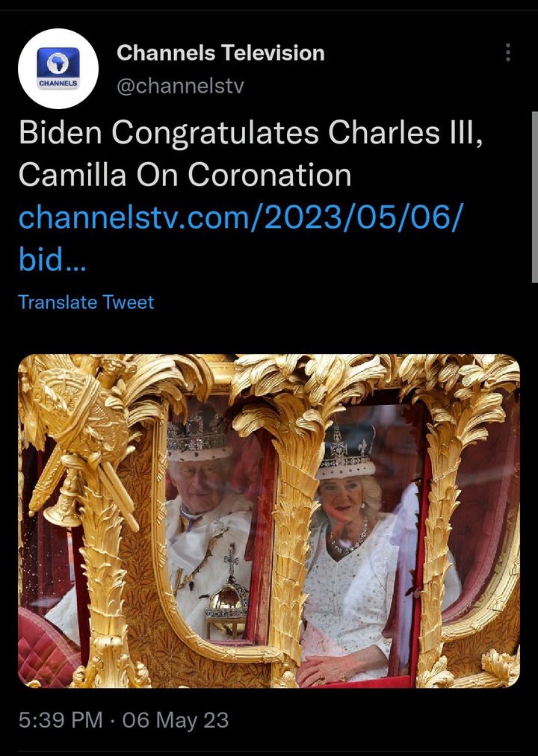
Task: Open the coronation carriage photo
Action: click(x=269, y=521)
